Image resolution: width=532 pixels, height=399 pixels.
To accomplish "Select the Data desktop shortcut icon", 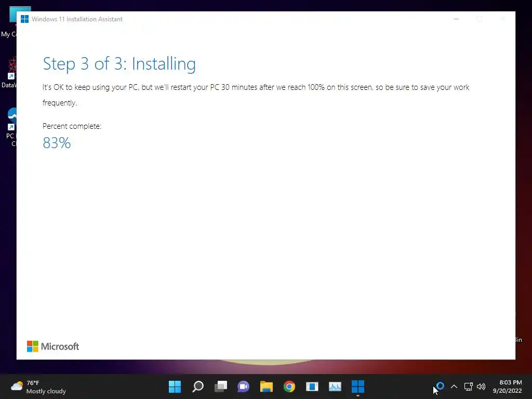I will tap(9, 72).
